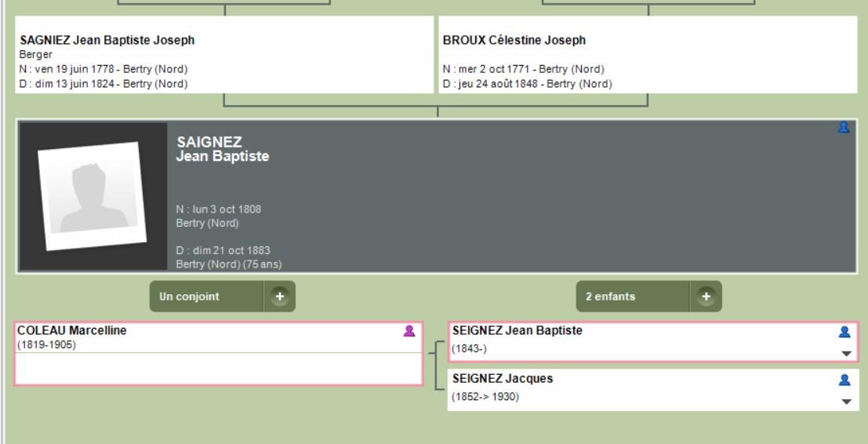
Task: Add a spouse with the Un conjoint plus icon
Action: tap(280, 297)
